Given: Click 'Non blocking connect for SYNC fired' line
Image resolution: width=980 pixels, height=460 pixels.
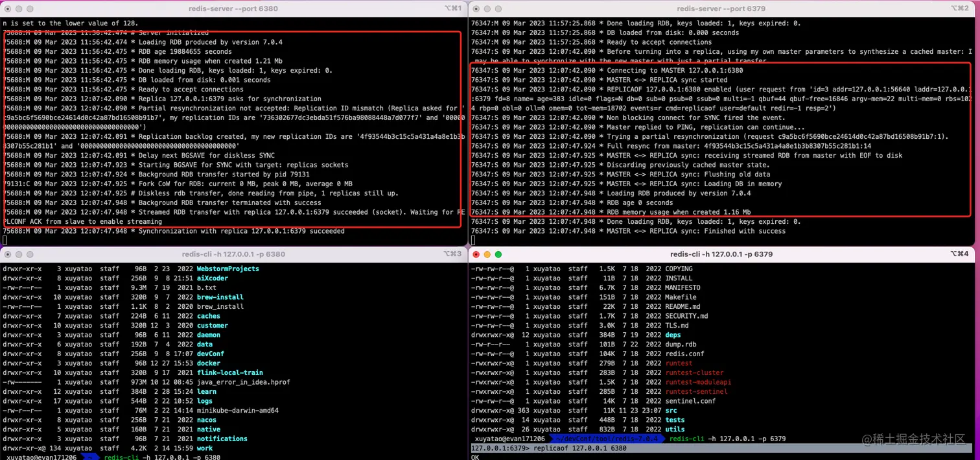Looking at the screenshot, I should coord(629,117).
